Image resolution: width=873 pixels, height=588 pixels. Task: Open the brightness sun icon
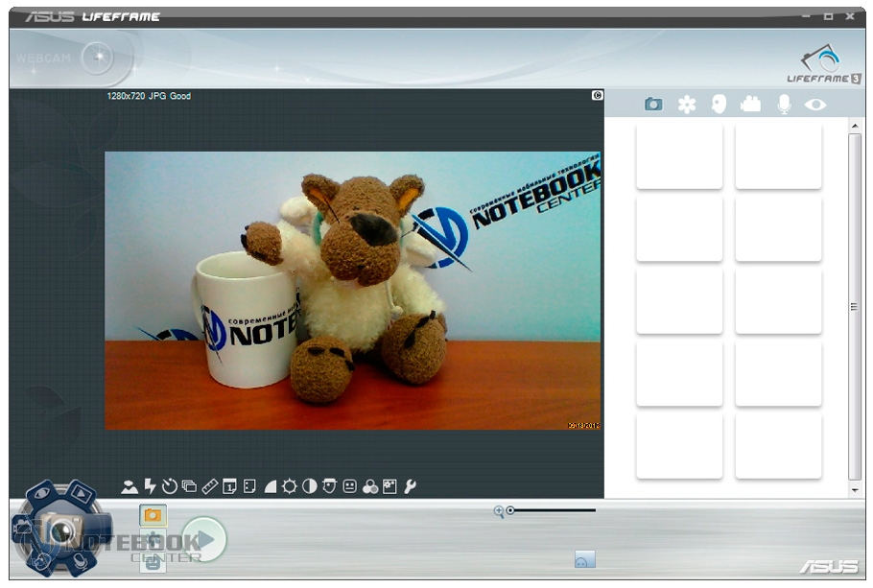[289, 486]
